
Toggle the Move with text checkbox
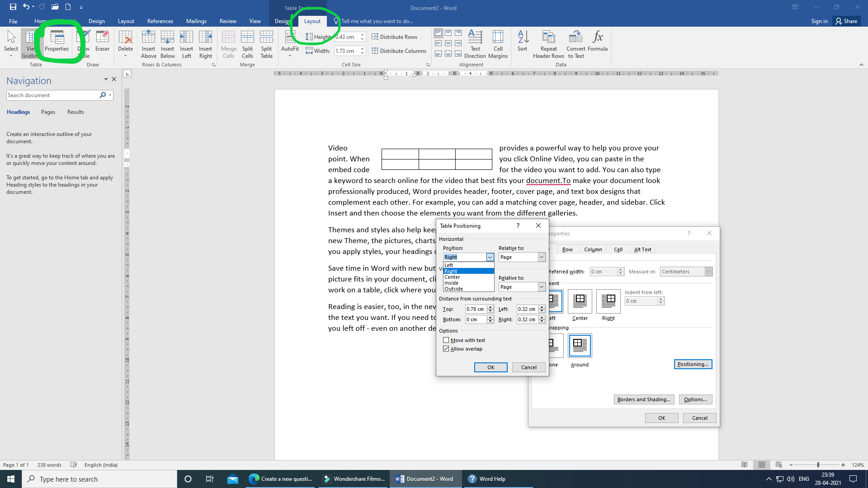coord(447,340)
